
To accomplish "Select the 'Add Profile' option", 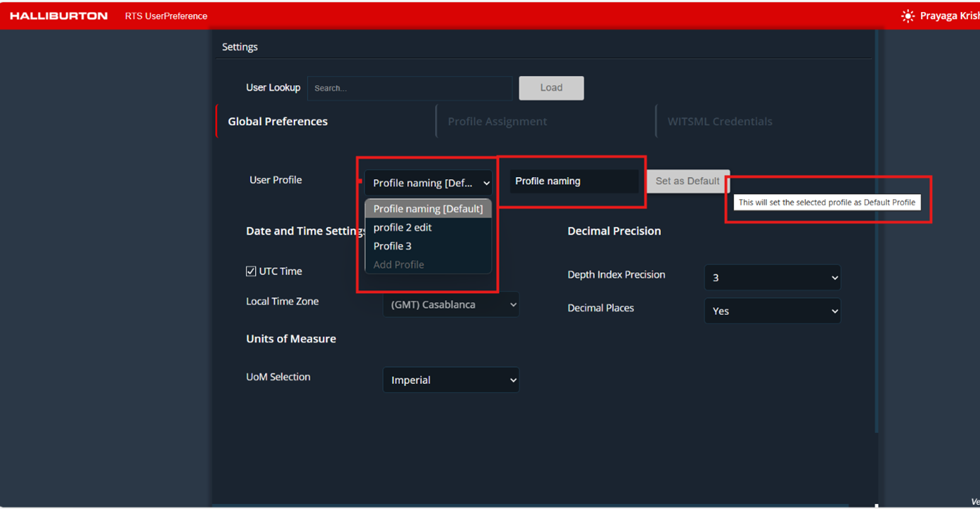I will click(399, 264).
